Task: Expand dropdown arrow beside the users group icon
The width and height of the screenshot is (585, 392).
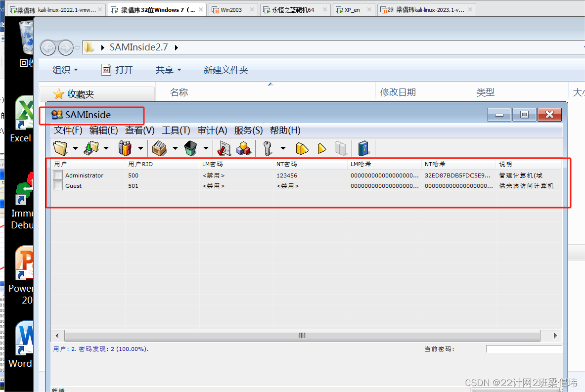Action: click(x=140, y=148)
